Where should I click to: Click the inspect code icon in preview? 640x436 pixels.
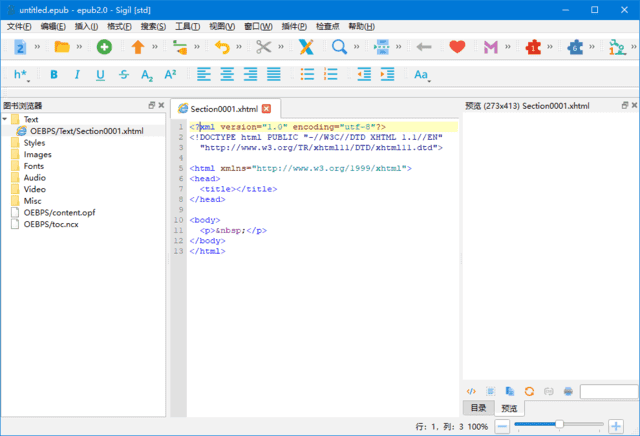coord(473,391)
